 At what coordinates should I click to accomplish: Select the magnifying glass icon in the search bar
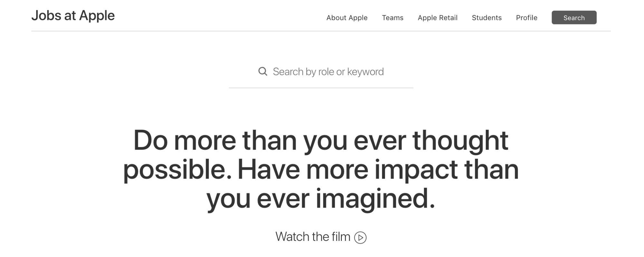pyautogui.click(x=263, y=72)
